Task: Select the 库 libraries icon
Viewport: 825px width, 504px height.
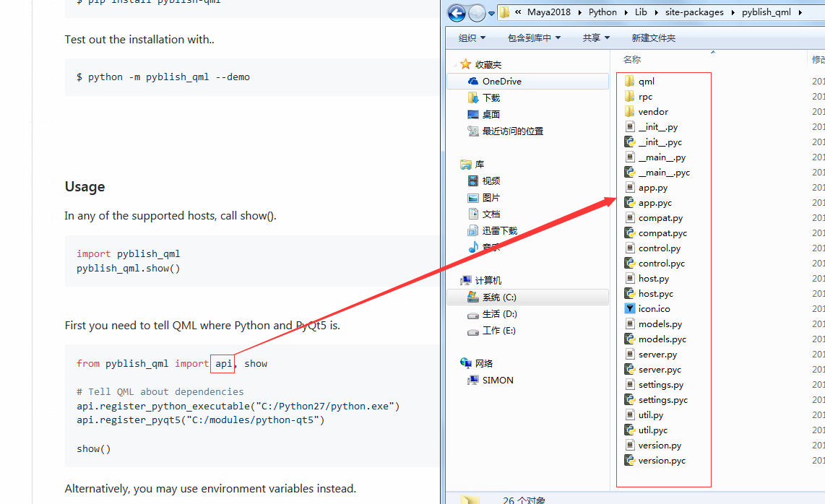Action: [x=466, y=165]
